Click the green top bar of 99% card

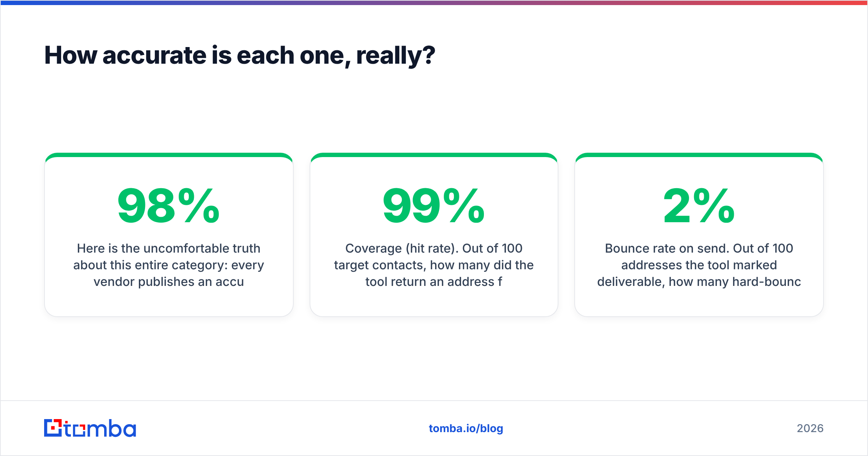click(434, 155)
